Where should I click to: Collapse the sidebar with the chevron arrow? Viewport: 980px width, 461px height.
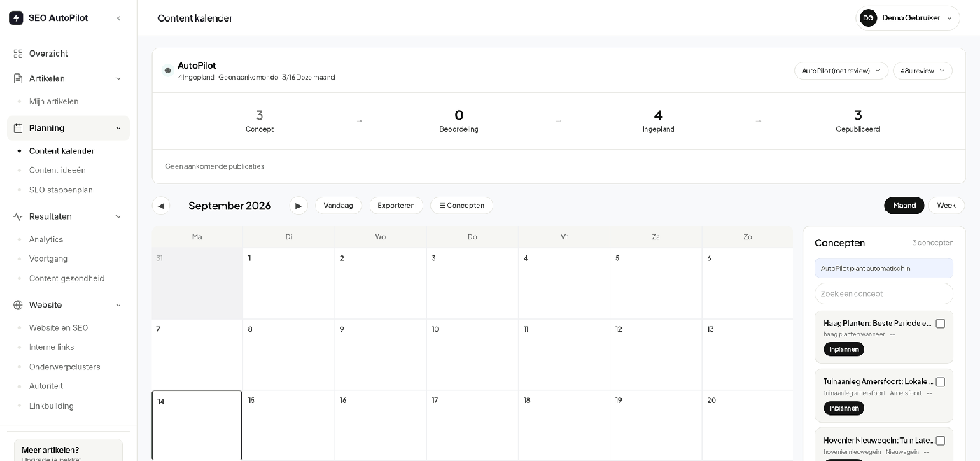point(118,18)
